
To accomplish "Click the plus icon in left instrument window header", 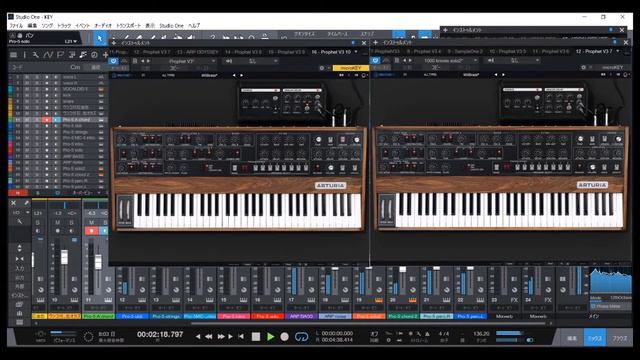I will pos(113,43).
